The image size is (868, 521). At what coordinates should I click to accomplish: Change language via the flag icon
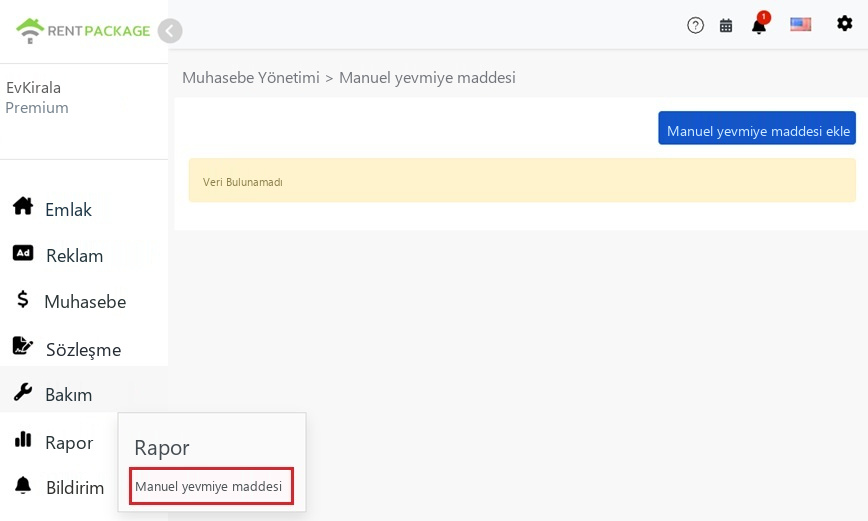[x=800, y=24]
